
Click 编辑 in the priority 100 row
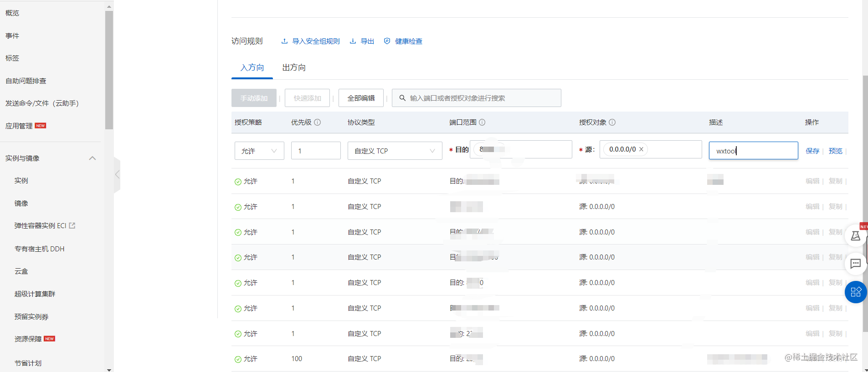(x=812, y=359)
